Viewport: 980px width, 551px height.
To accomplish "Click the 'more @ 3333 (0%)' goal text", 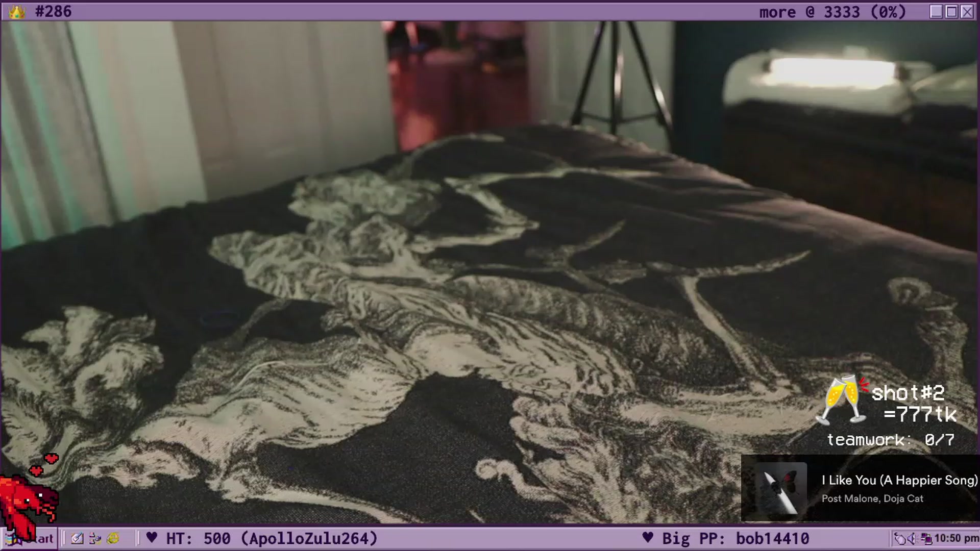I will [832, 12].
